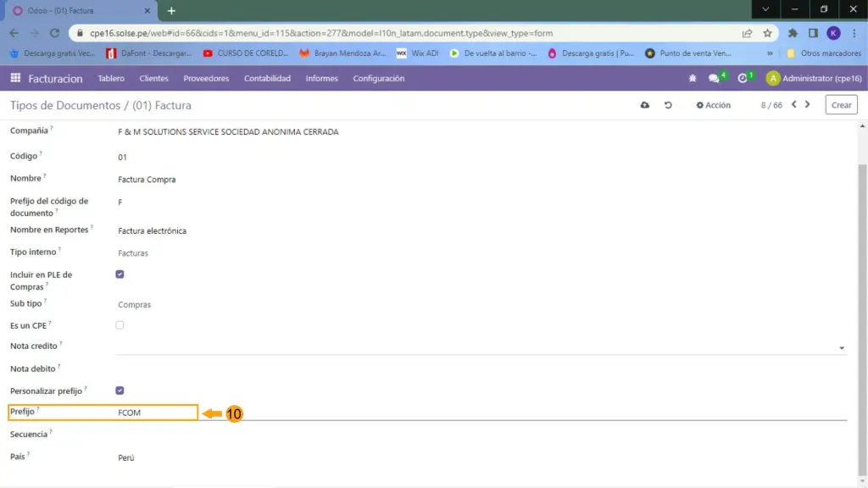Toggle Incluir en PLE de Compras checkbox

tap(120, 274)
